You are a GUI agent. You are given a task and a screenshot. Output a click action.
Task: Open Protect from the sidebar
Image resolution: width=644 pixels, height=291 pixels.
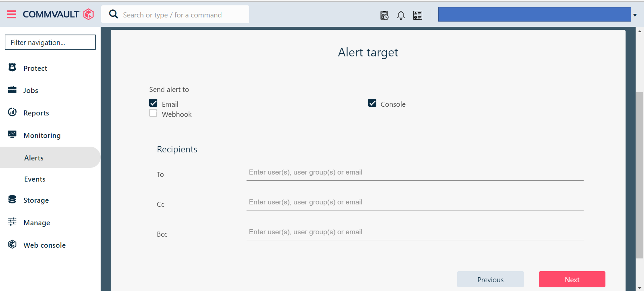(x=35, y=68)
